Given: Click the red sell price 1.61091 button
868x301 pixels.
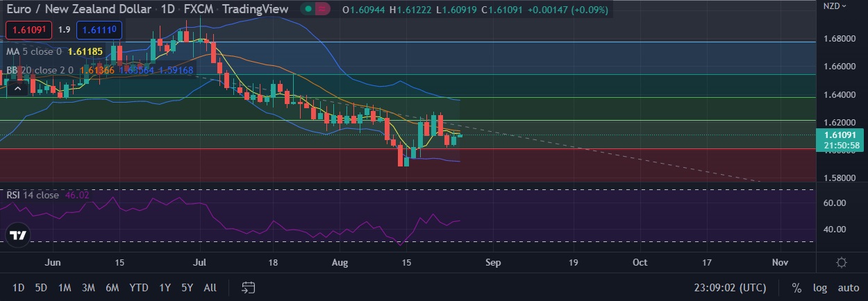Looking at the screenshot, I should [28, 30].
